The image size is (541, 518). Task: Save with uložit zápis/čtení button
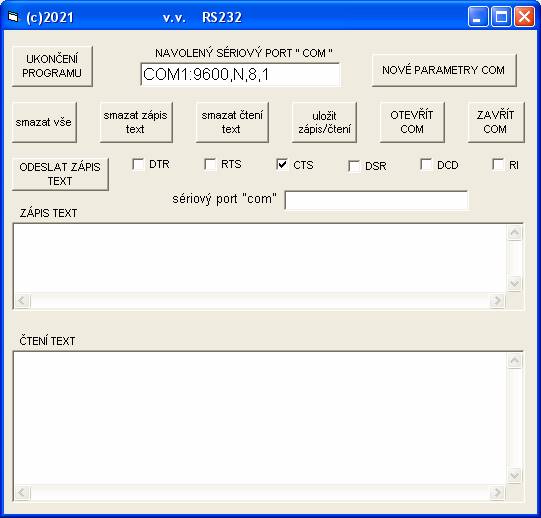(x=324, y=122)
